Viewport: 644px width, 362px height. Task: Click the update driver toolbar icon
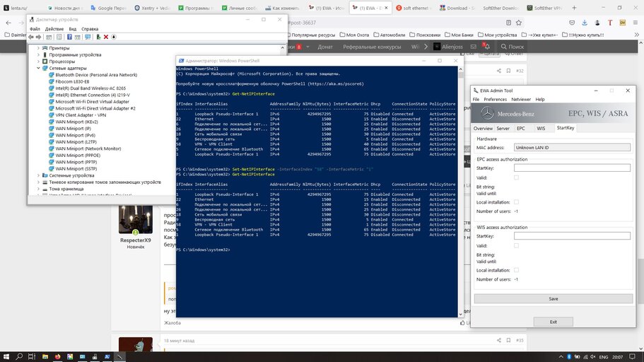pos(97,37)
